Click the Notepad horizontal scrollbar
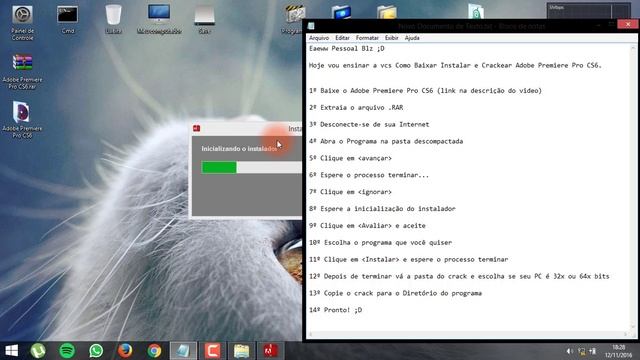640x360 pixels. 468,334
